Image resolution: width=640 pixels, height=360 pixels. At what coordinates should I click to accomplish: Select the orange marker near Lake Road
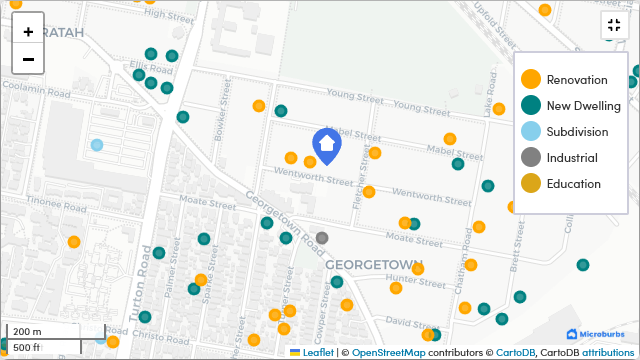[x=499, y=109]
